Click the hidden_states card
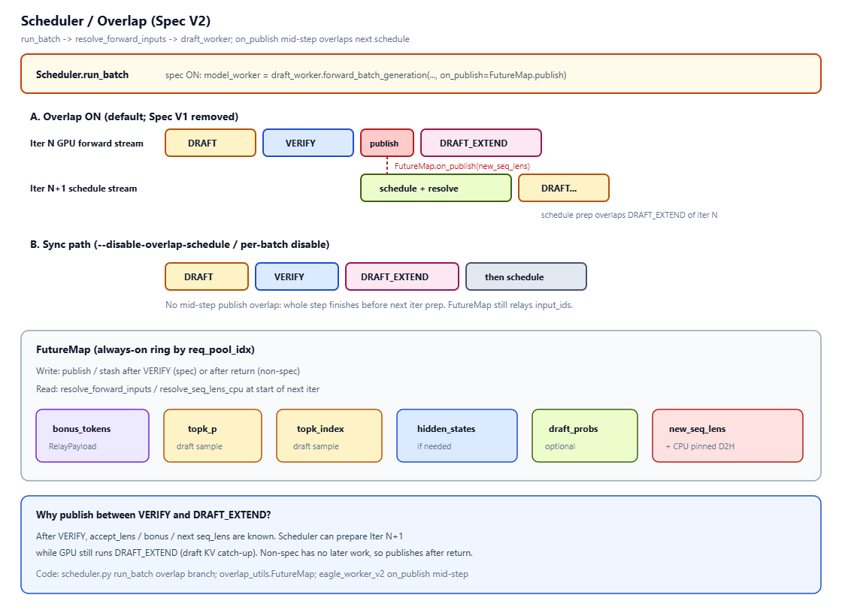842x616 pixels. (x=457, y=436)
